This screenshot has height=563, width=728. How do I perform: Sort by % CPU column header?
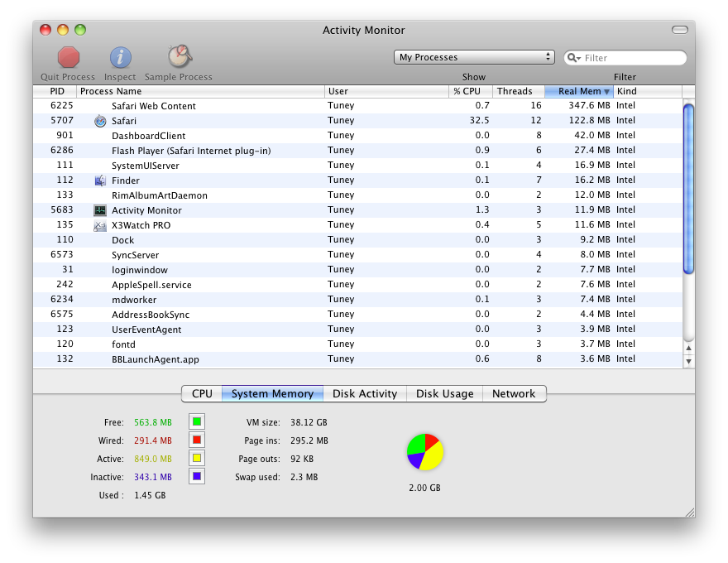pos(471,91)
